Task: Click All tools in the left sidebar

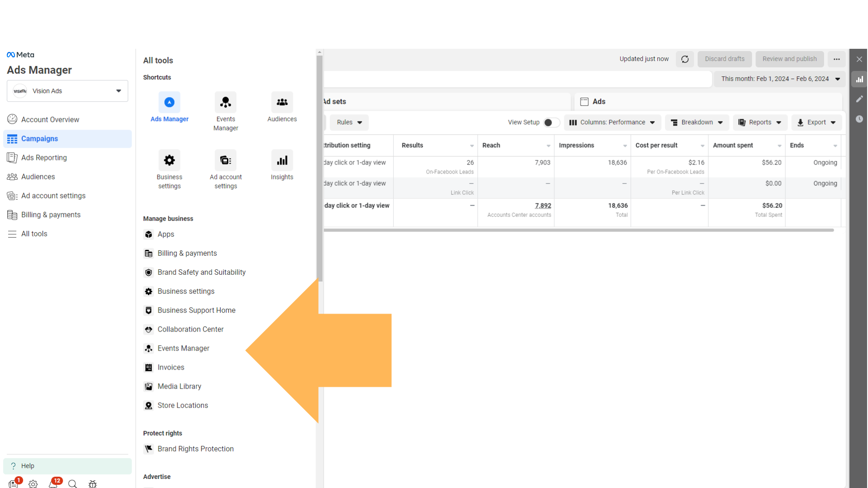Action: 67,234
